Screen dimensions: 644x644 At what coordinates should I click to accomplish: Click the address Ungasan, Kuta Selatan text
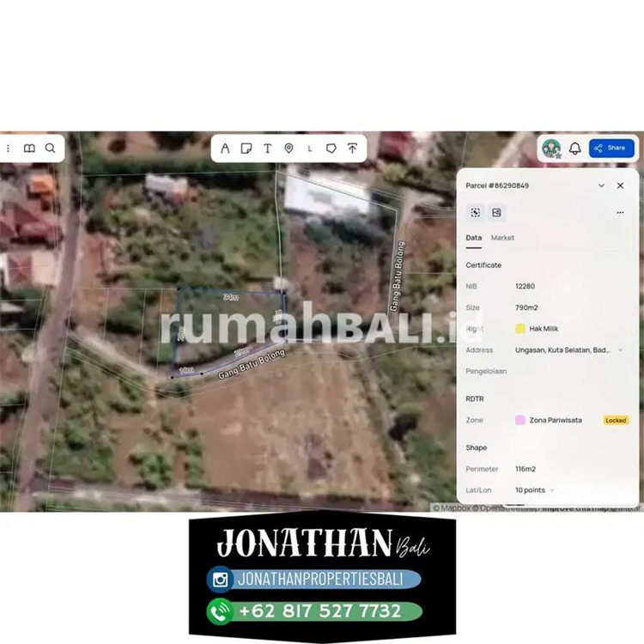562,350
